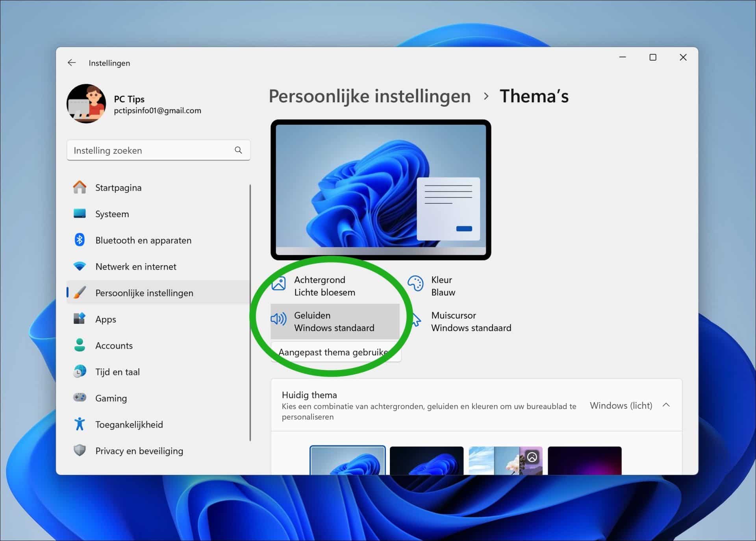Click the back arrow in Instellingen
Image resolution: width=756 pixels, height=541 pixels.
point(72,63)
